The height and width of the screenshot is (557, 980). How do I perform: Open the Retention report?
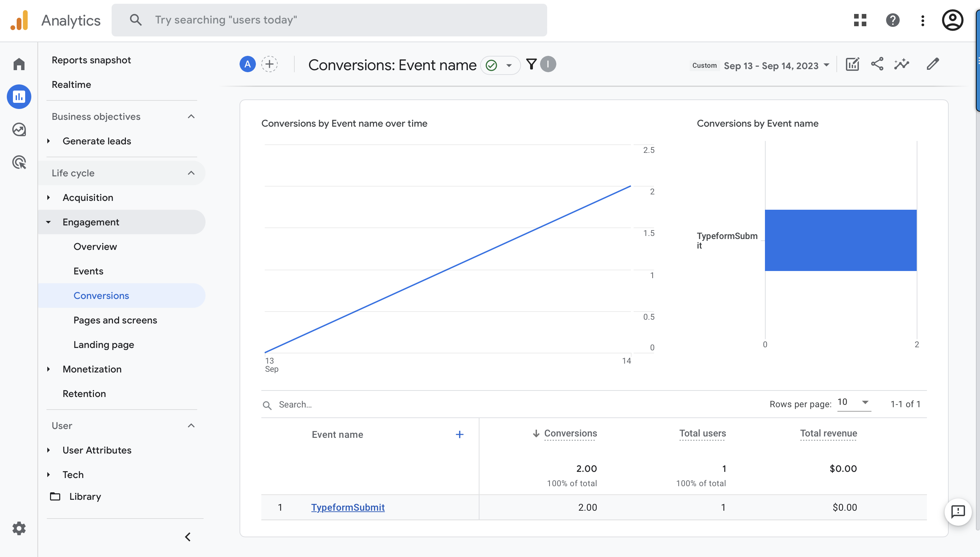[x=84, y=394]
